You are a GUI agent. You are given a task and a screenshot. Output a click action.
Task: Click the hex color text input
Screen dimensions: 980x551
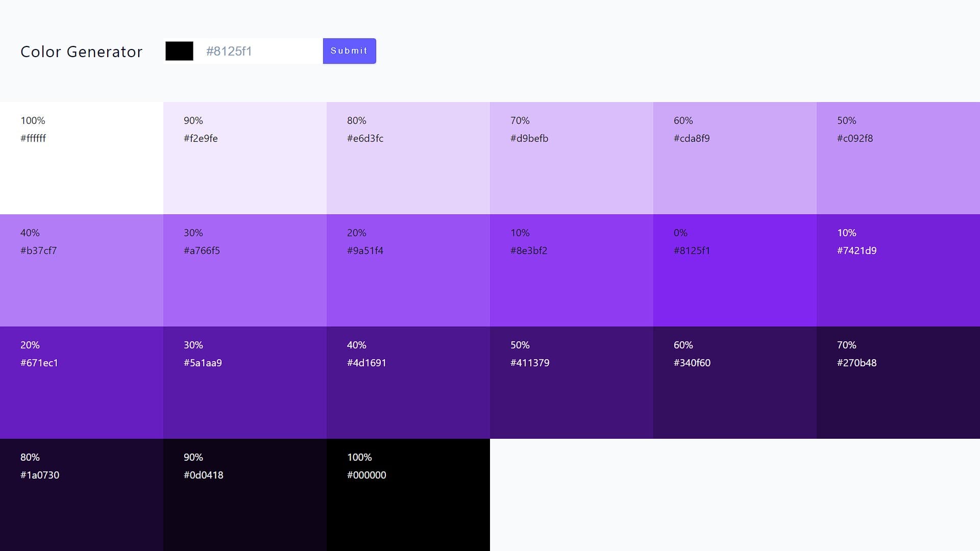pos(259,51)
